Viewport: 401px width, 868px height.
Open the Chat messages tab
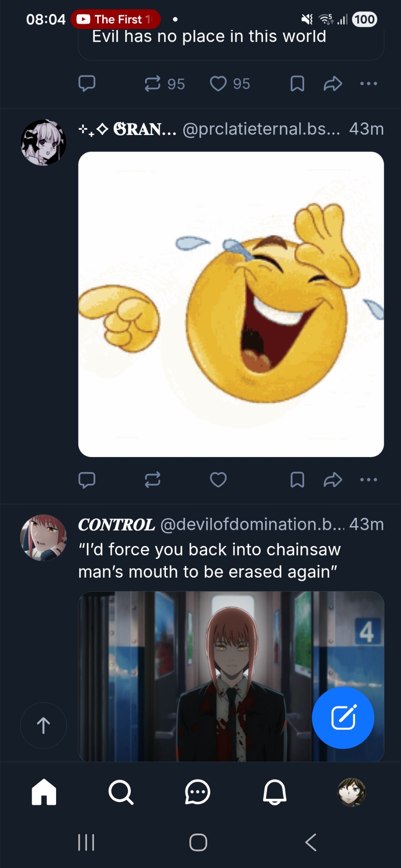tap(198, 792)
